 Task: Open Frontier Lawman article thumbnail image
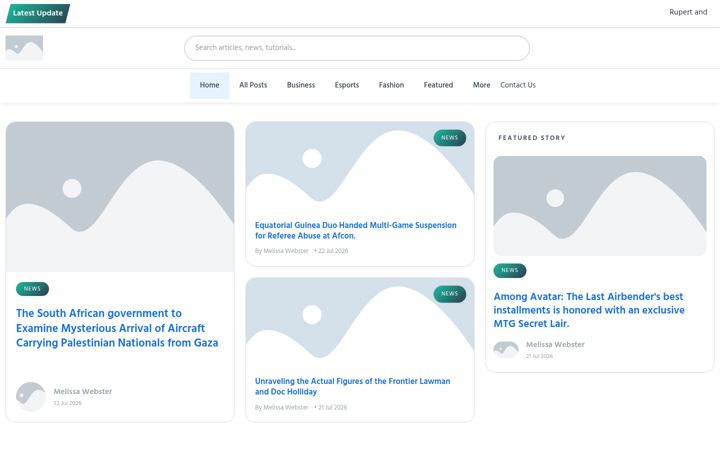point(360,322)
